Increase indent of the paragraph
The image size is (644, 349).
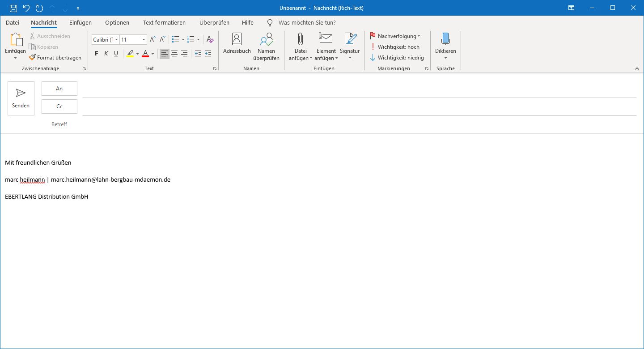tap(208, 54)
